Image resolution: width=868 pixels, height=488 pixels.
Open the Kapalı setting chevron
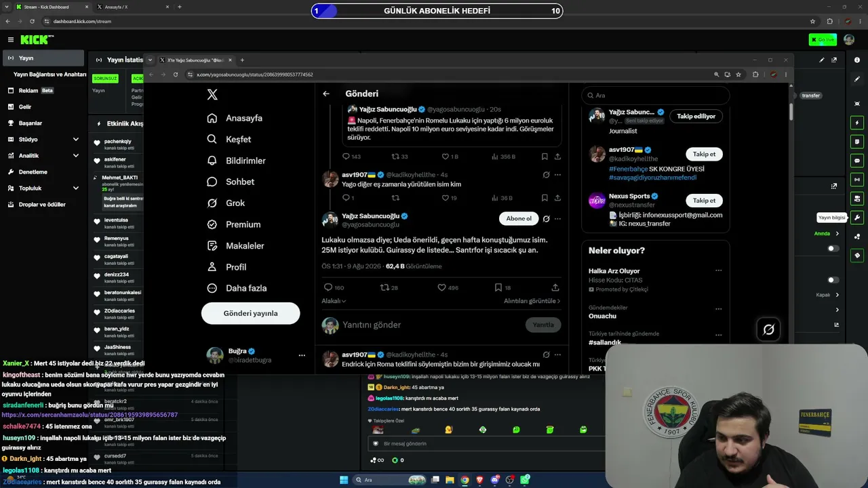(x=837, y=295)
